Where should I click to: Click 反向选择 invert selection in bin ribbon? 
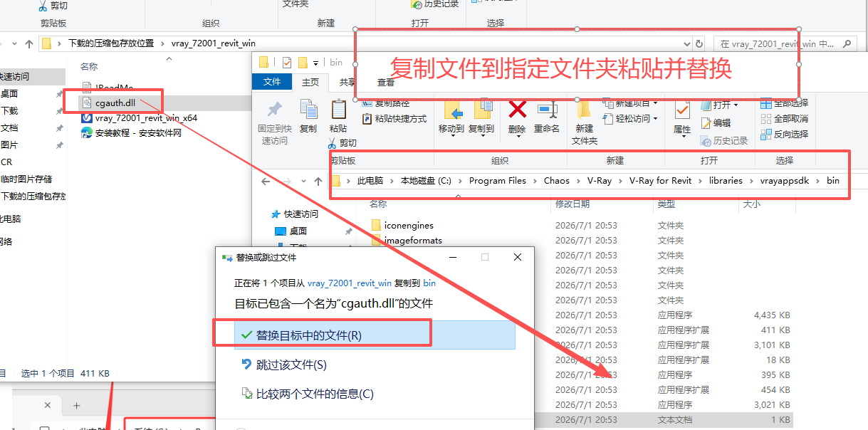(x=784, y=134)
